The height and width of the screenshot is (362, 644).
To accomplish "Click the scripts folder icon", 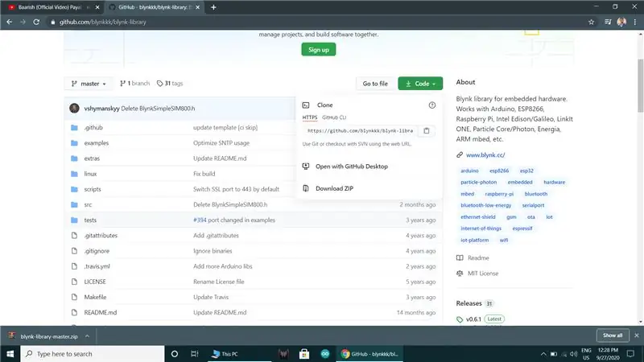I will (74, 189).
